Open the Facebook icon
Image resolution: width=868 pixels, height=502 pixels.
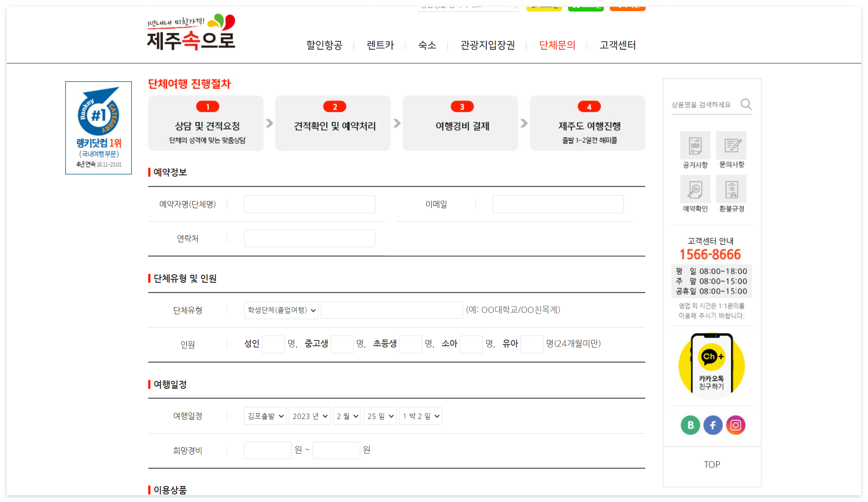pos(713,425)
